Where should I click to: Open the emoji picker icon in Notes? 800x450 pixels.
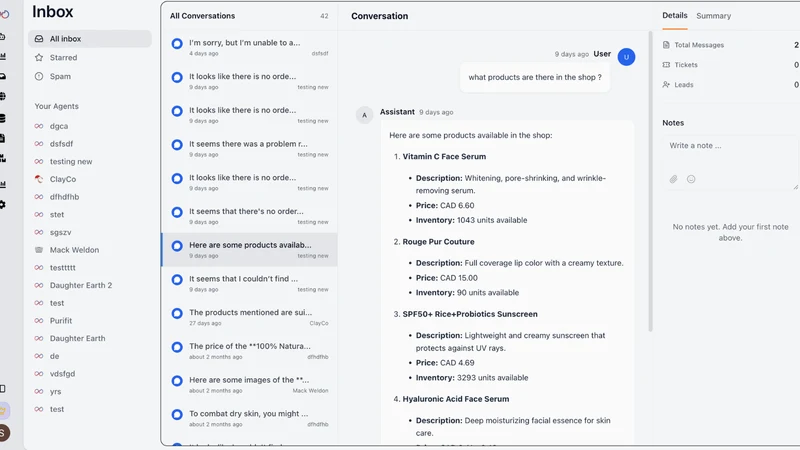coord(691,179)
